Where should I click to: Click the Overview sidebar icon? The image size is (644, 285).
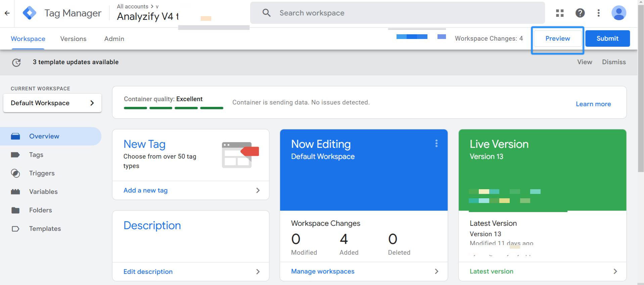coord(15,136)
